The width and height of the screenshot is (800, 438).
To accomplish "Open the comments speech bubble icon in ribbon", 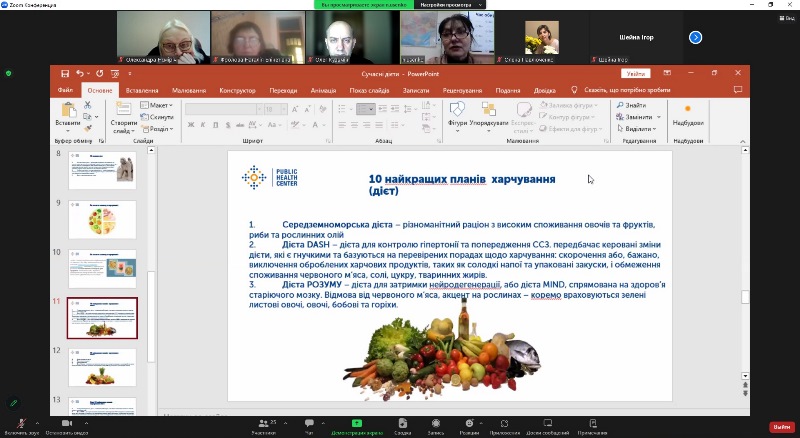I will (x=737, y=90).
